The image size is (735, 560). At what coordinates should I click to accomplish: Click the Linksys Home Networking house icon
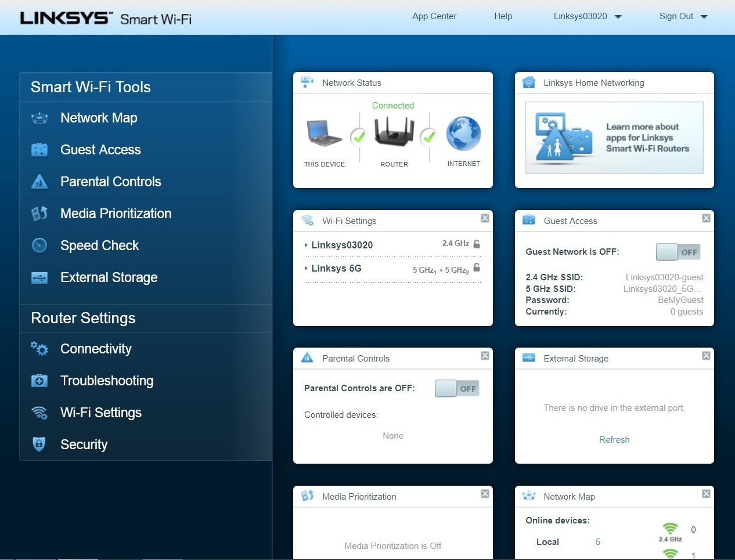coord(529,82)
